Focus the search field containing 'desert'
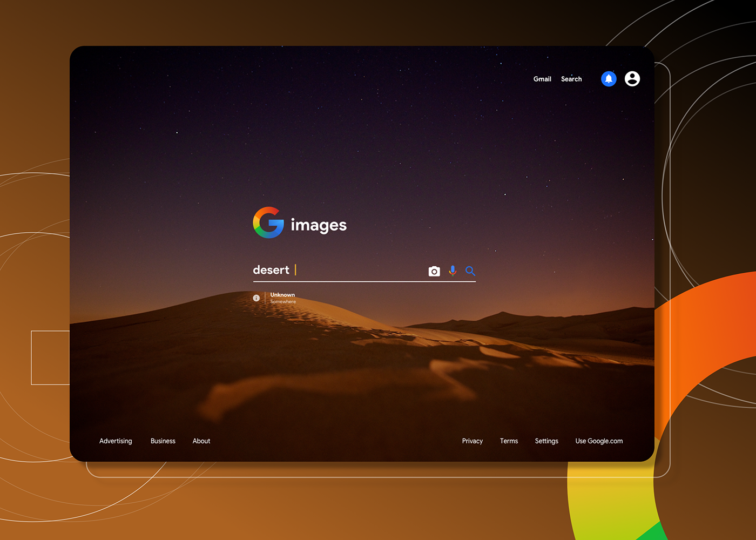The height and width of the screenshot is (540, 756). pos(351,270)
